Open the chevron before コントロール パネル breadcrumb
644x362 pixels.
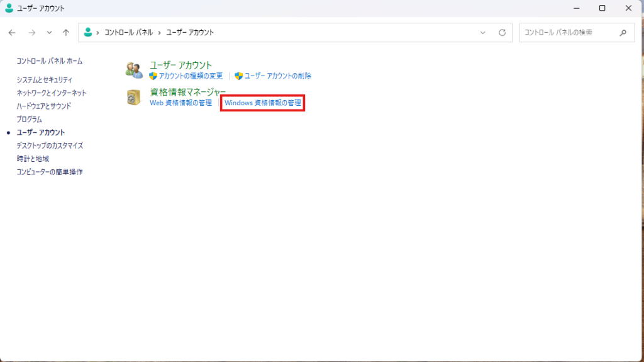click(97, 33)
